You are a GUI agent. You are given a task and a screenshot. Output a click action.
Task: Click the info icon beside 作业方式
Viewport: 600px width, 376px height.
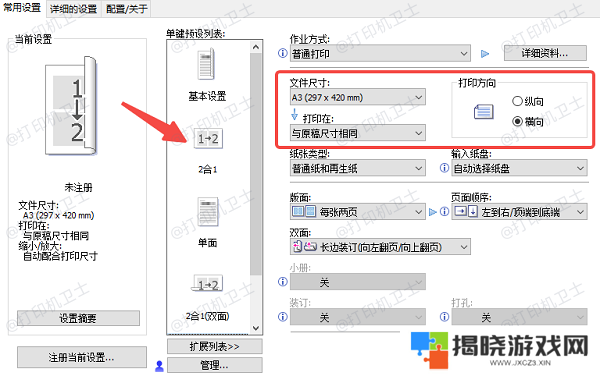click(282, 53)
